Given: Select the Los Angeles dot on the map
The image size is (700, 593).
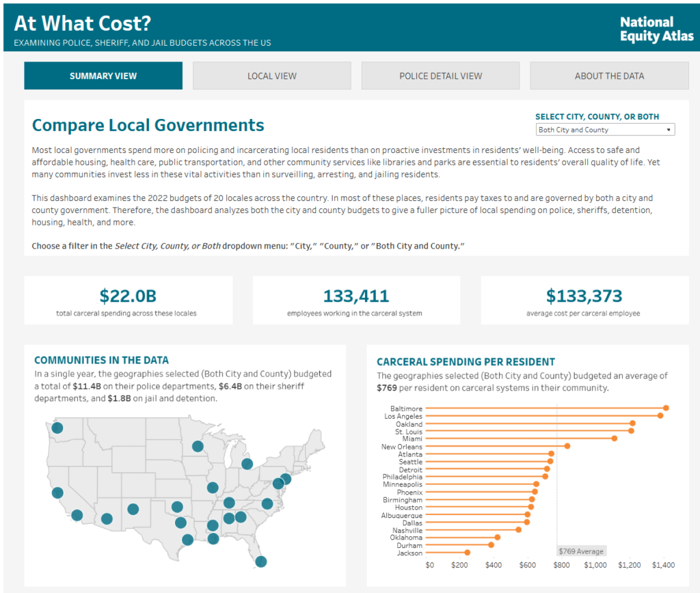Looking at the screenshot, I should point(77,515).
